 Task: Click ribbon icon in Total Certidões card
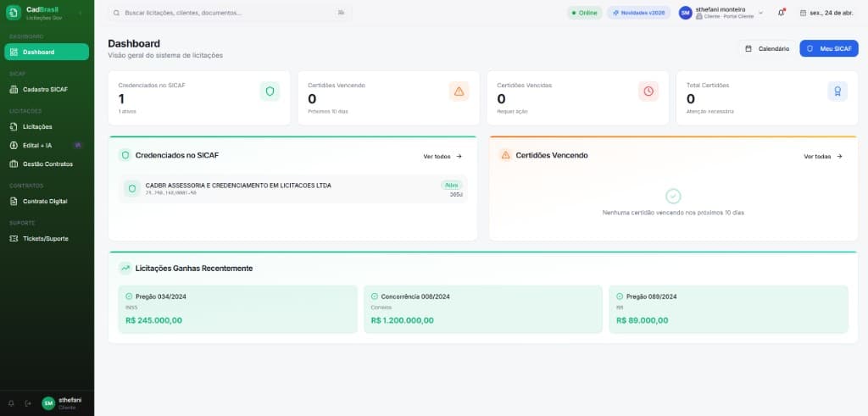837,92
